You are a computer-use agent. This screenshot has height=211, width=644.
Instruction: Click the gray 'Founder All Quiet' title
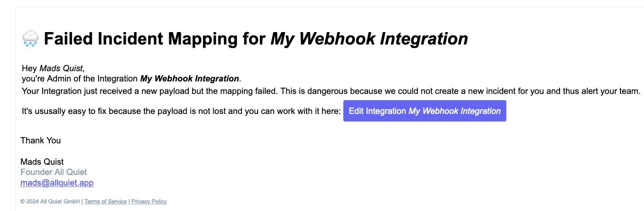point(54,172)
